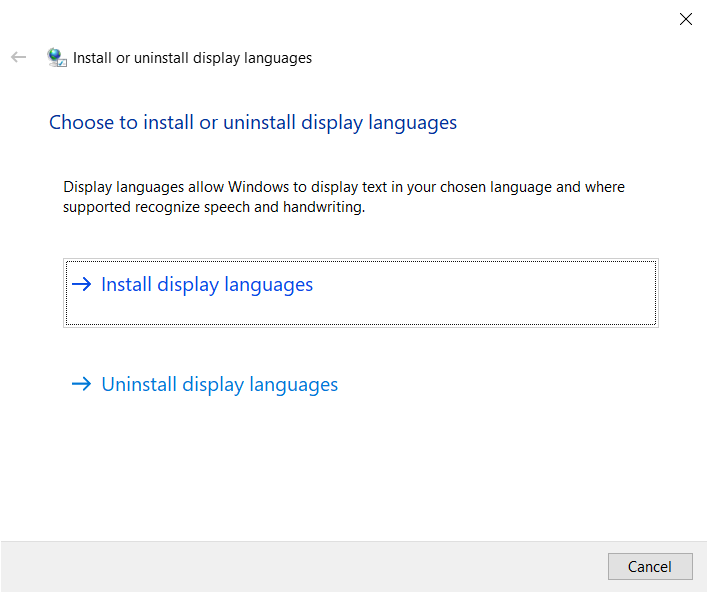Choose Install display languages option
708x593 pixels.
[361, 293]
